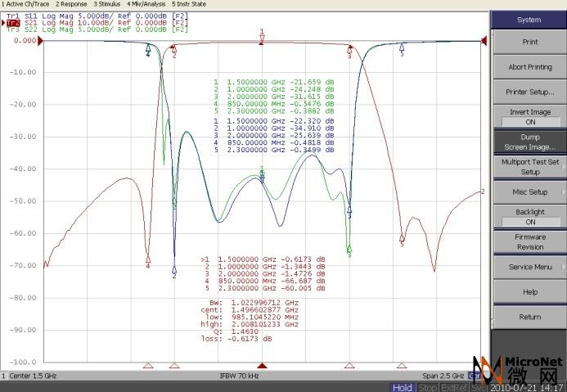Click Hold status indicator
Viewport: 567px width, 392px height.
(x=402, y=388)
